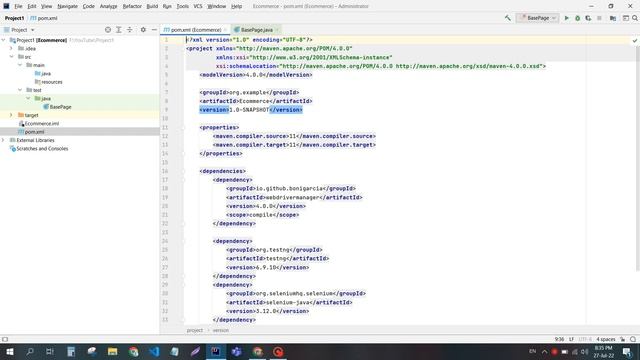Open Search Everywhere magnifier icon
This screenshot has width=640, height=360.
[635, 18]
